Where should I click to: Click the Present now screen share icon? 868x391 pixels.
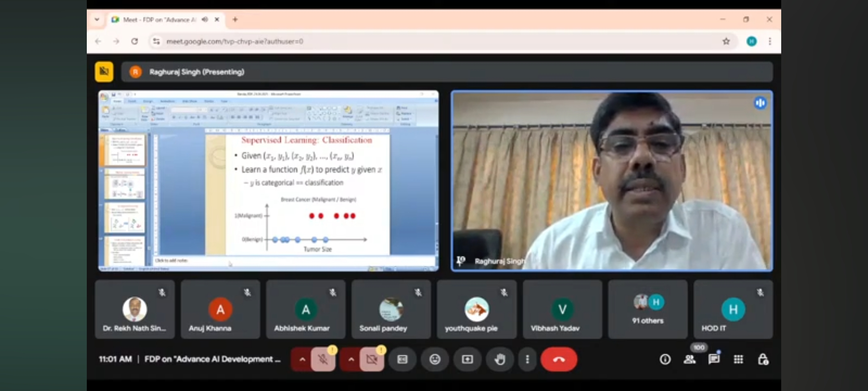(x=467, y=359)
